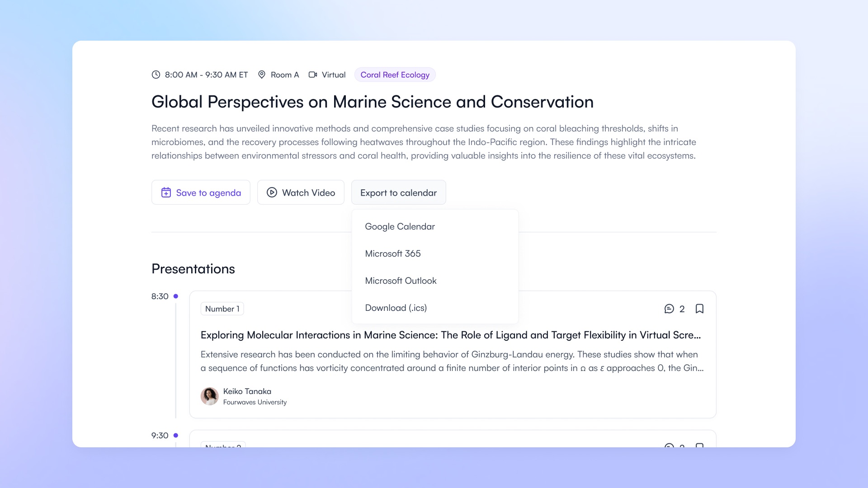Choose Download (.ics) option
868x488 pixels.
point(396,308)
